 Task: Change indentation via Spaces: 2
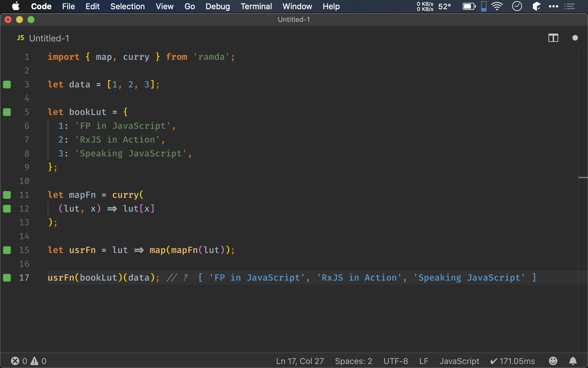click(x=353, y=361)
